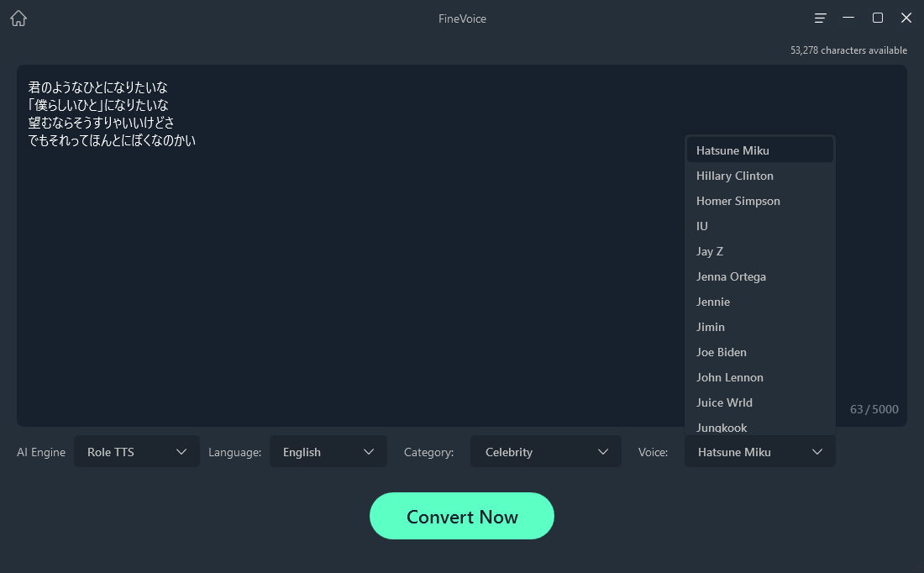This screenshot has height=573, width=924.
Task: Click the FineVoice title text
Action: [x=462, y=18]
